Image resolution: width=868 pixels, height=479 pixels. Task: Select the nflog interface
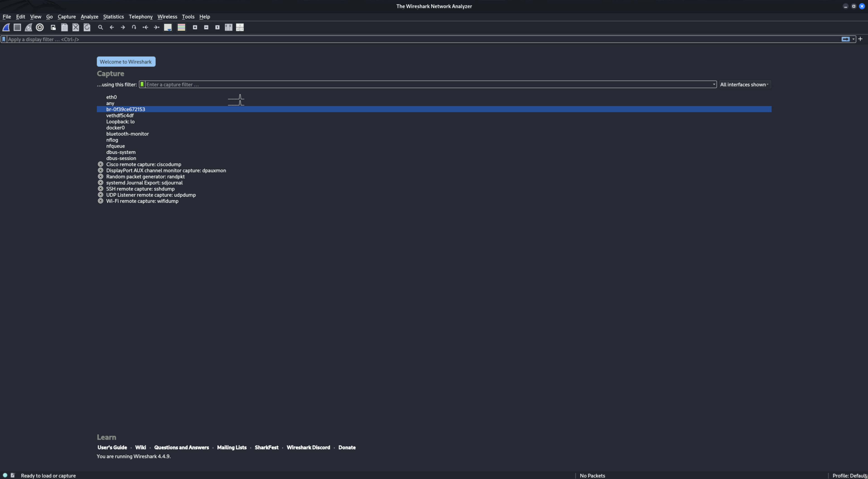coord(434,140)
